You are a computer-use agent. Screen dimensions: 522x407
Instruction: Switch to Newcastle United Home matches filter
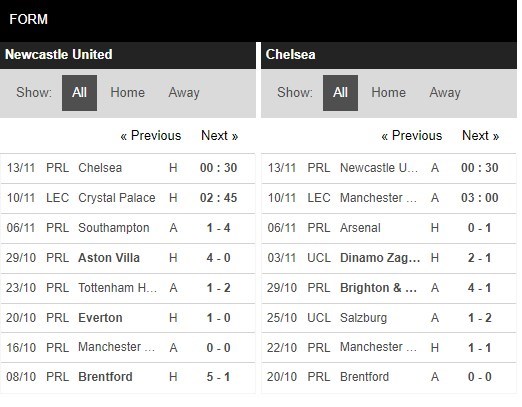pos(128,93)
